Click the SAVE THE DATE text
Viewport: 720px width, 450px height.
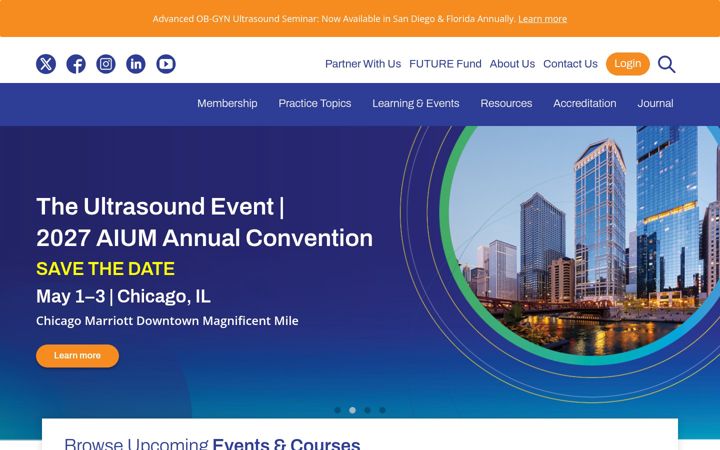tap(105, 269)
